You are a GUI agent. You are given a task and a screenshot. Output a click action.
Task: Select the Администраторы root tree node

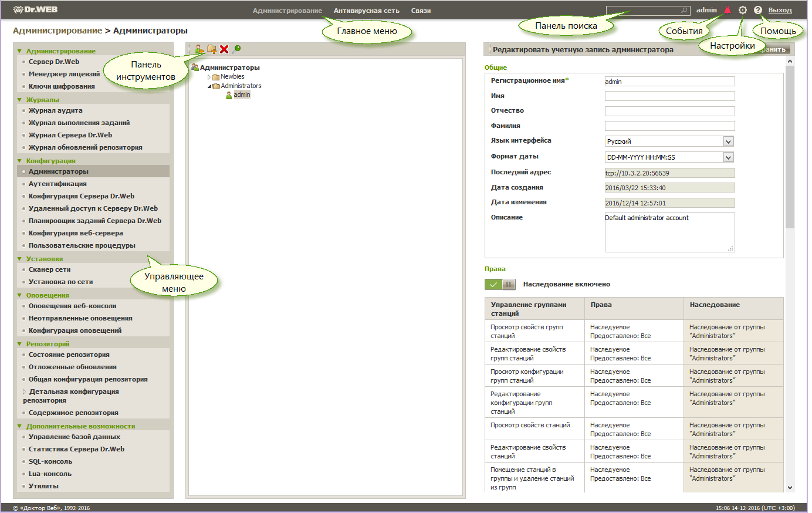(x=230, y=67)
